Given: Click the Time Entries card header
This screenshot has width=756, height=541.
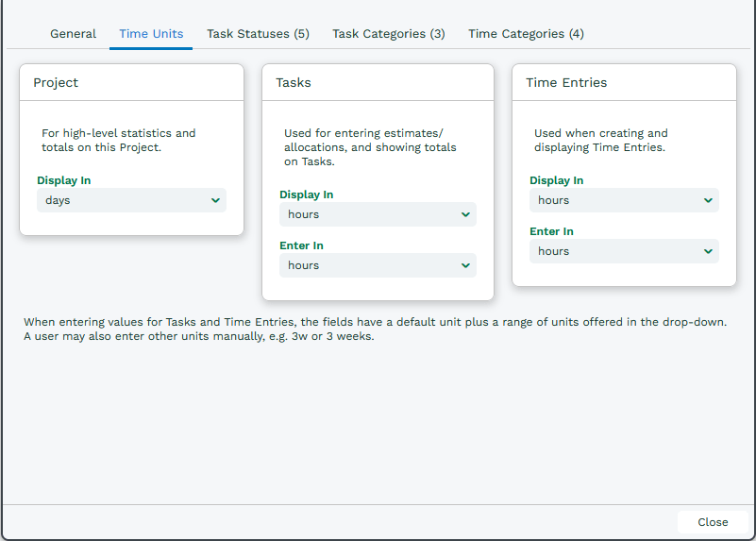Looking at the screenshot, I should (x=625, y=82).
